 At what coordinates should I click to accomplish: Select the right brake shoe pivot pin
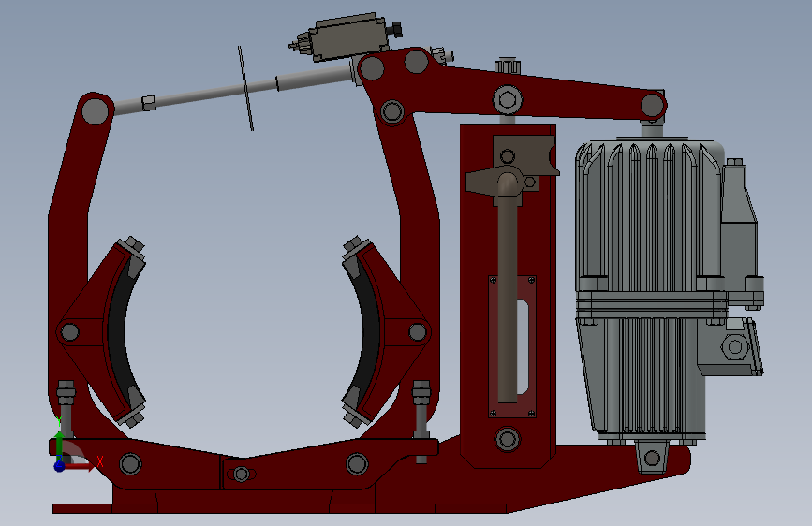pyautogui.click(x=418, y=332)
